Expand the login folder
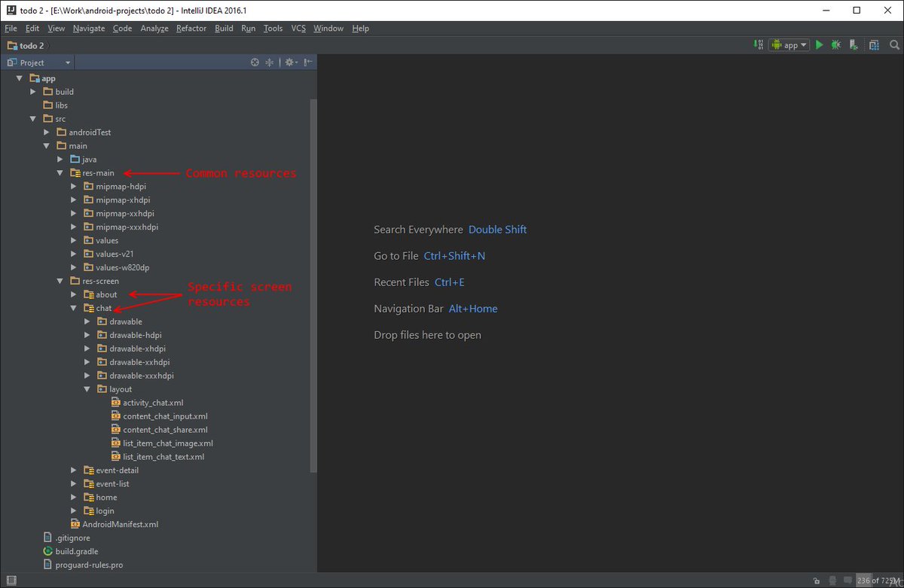Image resolution: width=904 pixels, height=588 pixels. click(x=73, y=511)
